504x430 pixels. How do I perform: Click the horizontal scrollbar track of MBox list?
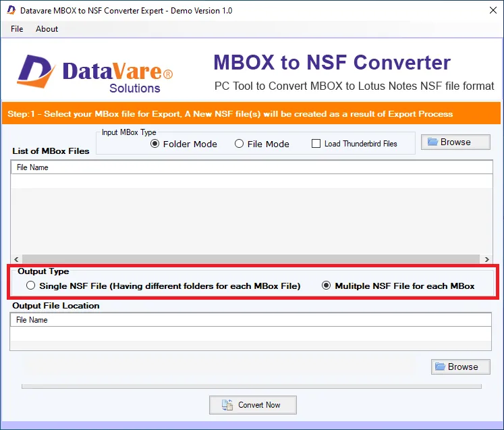click(251, 259)
